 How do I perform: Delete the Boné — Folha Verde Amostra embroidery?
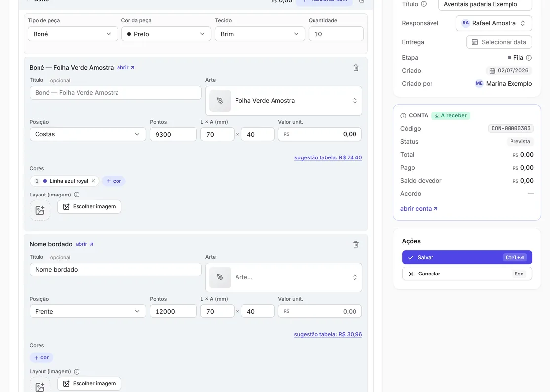click(355, 68)
